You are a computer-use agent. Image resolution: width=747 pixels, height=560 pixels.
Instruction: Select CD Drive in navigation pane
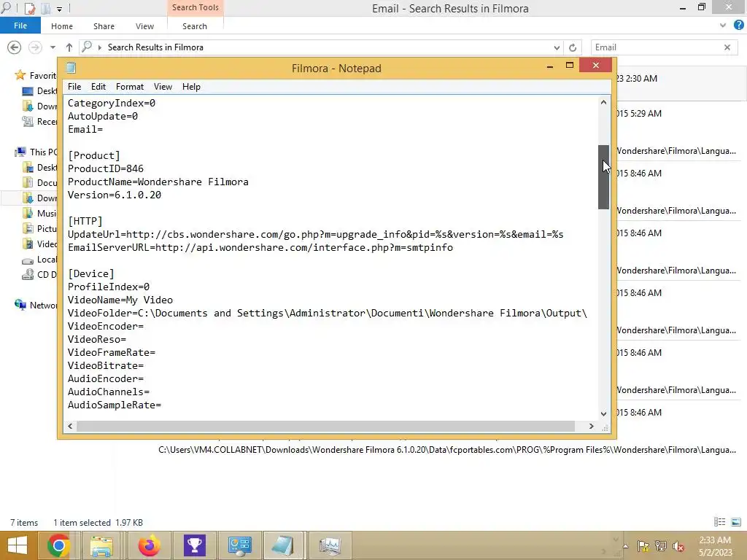(x=40, y=275)
